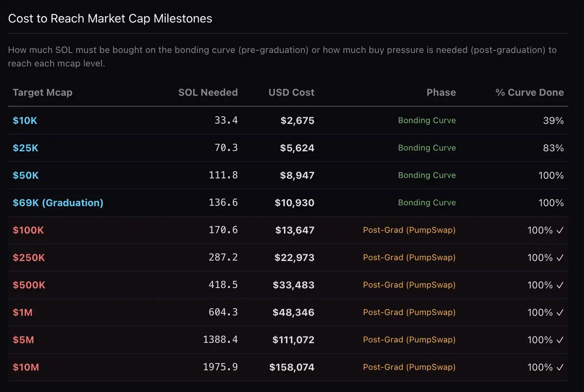Click the checkmark in the $1M row
The width and height of the screenshot is (584, 392).
[560, 312]
